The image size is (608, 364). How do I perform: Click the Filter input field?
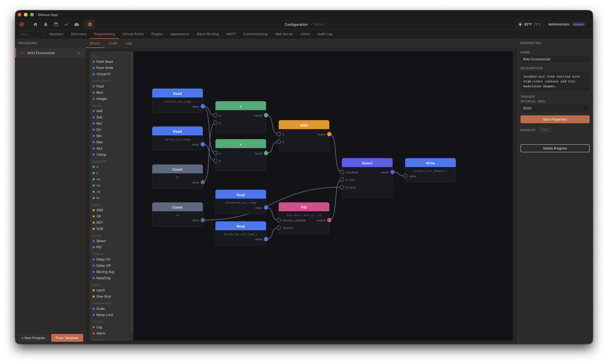click(x=30, y=34)
